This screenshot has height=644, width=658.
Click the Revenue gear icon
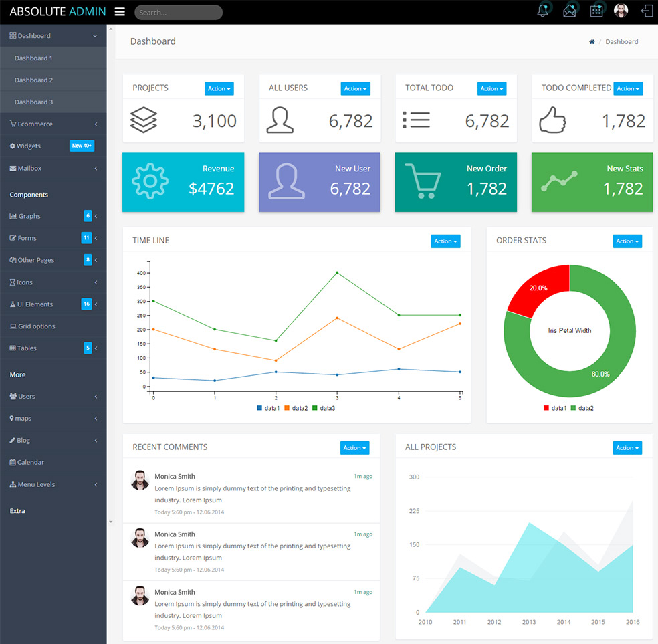click(150, 181)
